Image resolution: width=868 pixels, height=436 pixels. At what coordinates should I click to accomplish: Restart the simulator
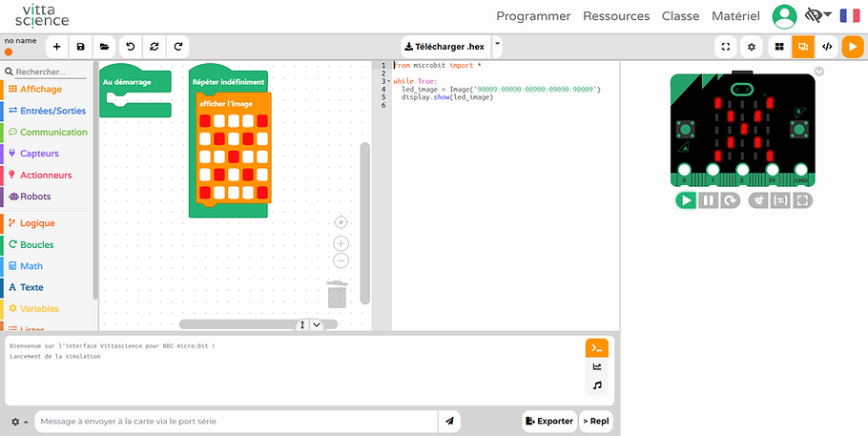coord(731,200)
